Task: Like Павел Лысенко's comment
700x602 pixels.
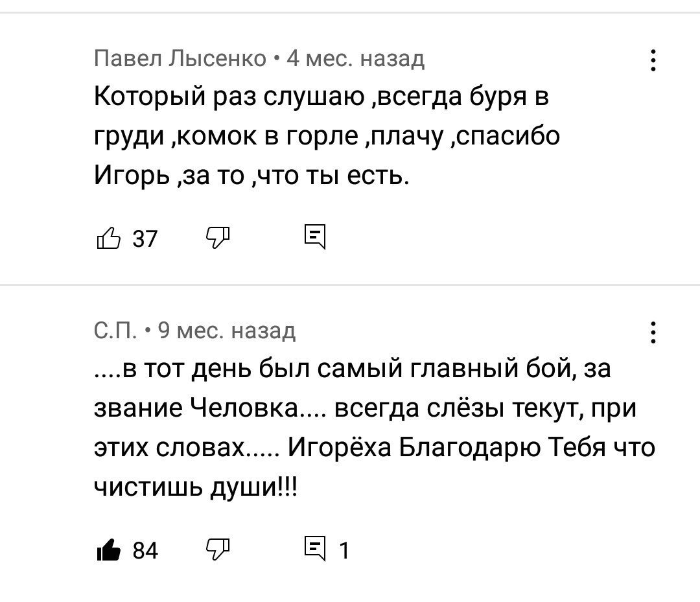Action: click(108, 238)
